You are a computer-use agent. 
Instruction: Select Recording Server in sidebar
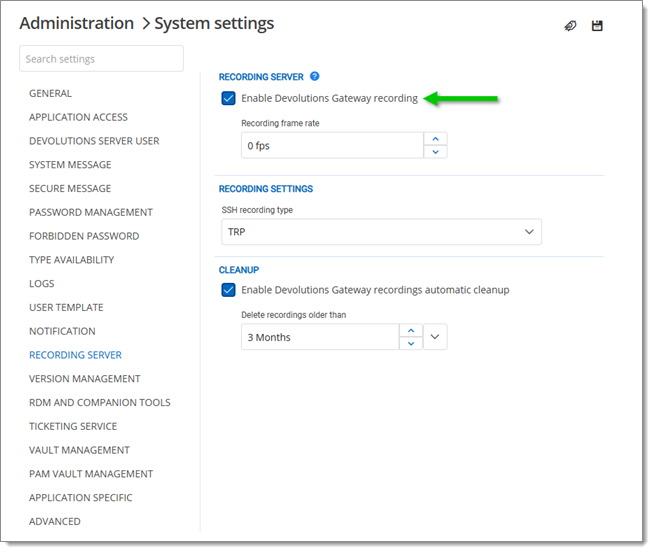[75, 355]
